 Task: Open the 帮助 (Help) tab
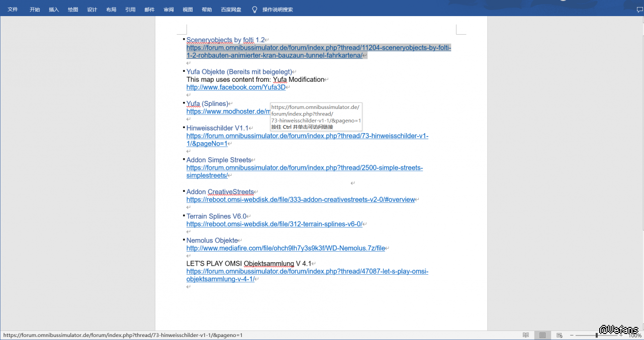(207, 10)
